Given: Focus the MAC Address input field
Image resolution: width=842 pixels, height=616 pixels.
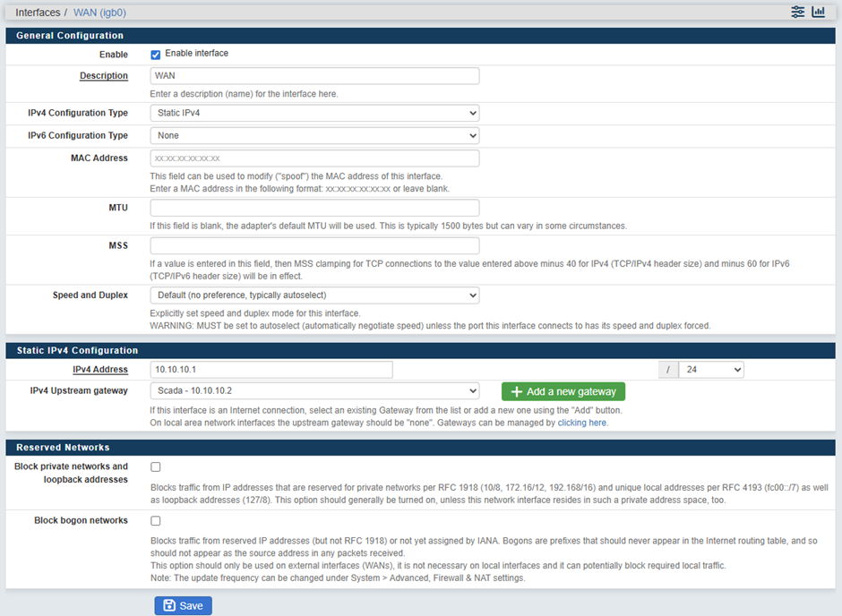Looking at the screenshot, I should pos(314,158).
